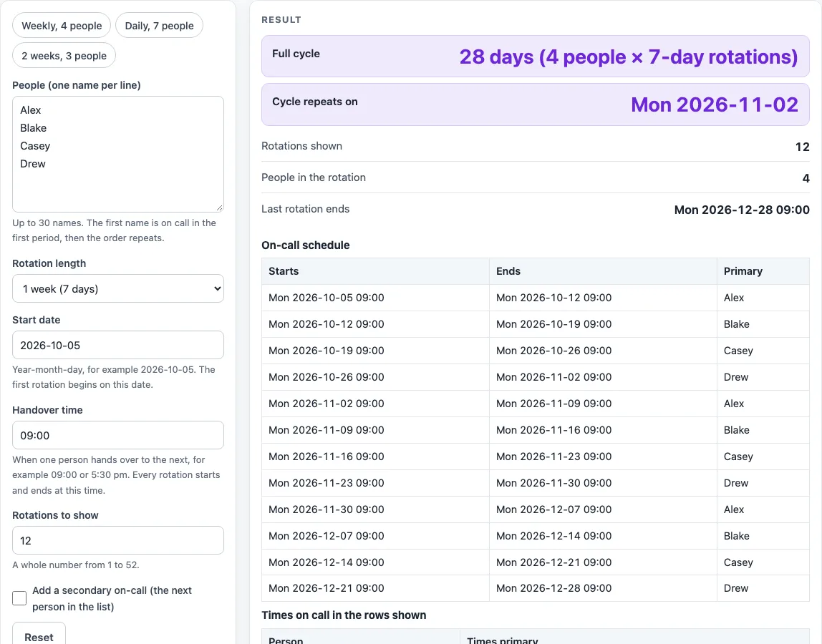Image resolution: width=822 pixels, height=644 pixels.
Task: Click the "On-call schedule" heading
Action: pos(306,245)
